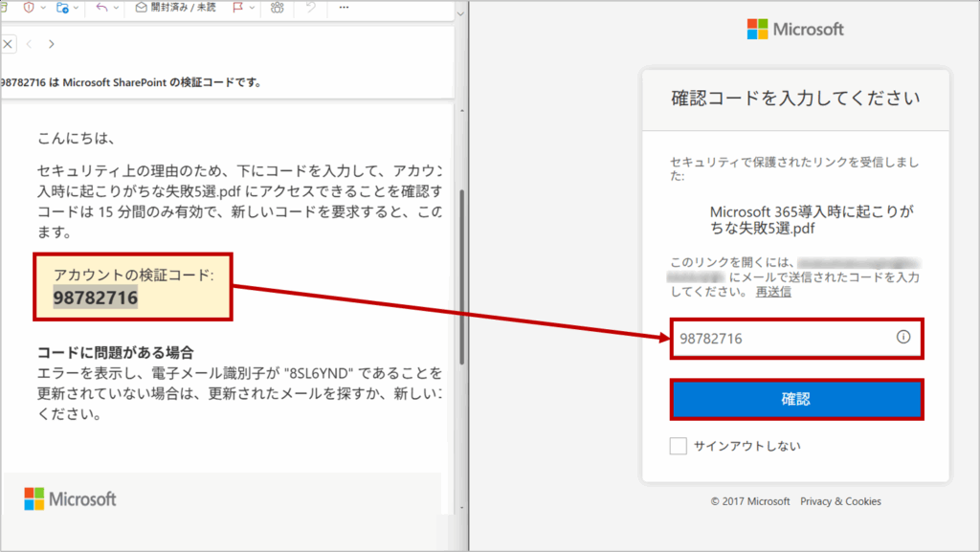Go to next message arrow
980x552 pixels.
click(x=52, y=44)
